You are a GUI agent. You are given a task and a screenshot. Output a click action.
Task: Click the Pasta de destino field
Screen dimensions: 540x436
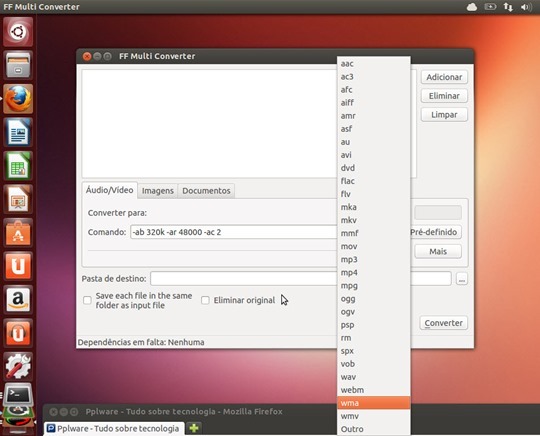pos(301,279)
